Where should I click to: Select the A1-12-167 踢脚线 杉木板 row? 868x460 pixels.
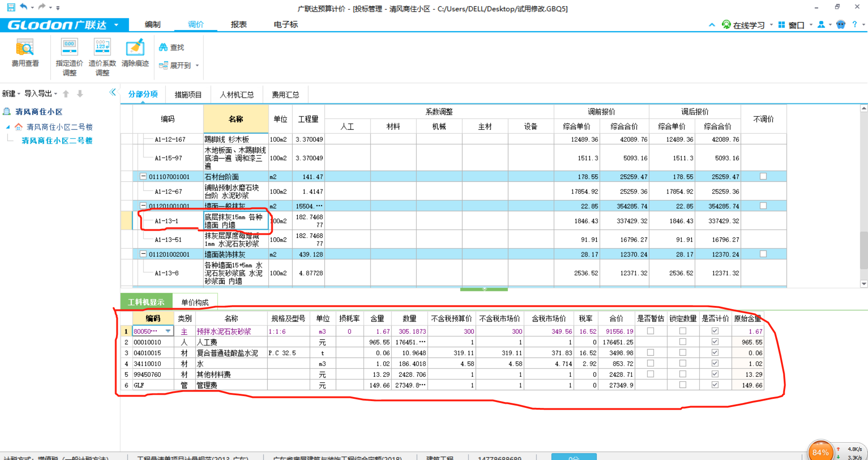point(453,139)
